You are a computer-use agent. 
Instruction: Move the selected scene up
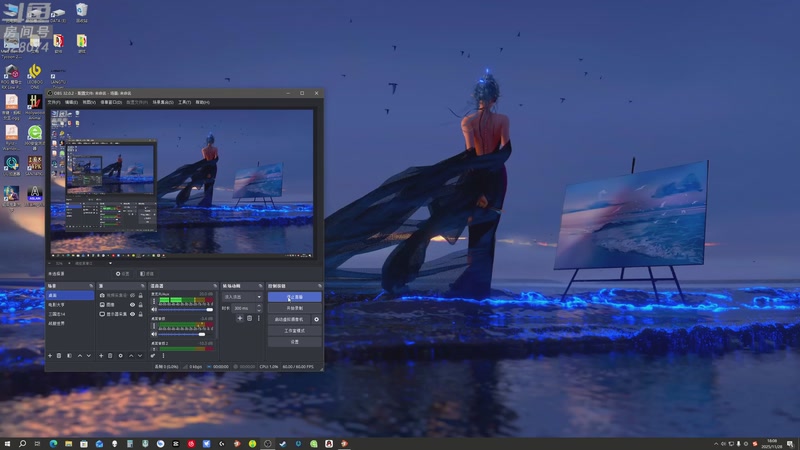[x=80, y=356]
